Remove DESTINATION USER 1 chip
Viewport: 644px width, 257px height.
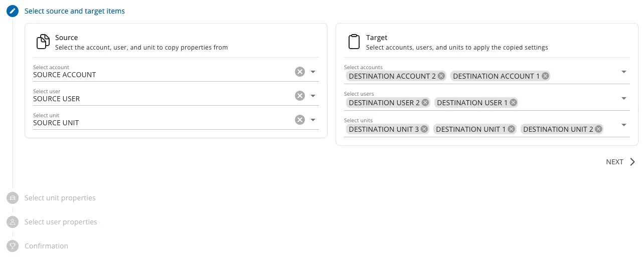(x=513, y=103)
